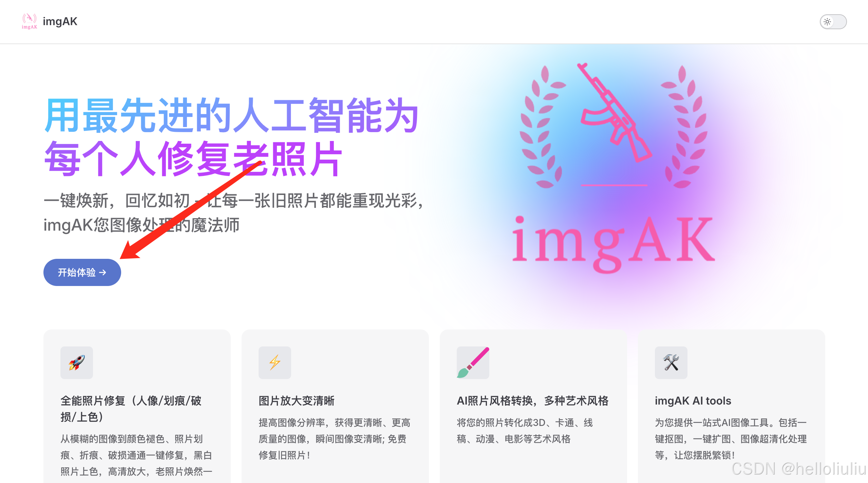Screen dimensions: 868x483
Task: Click the arrow icon inside 开始体验 button
Action: coord(102,272)
